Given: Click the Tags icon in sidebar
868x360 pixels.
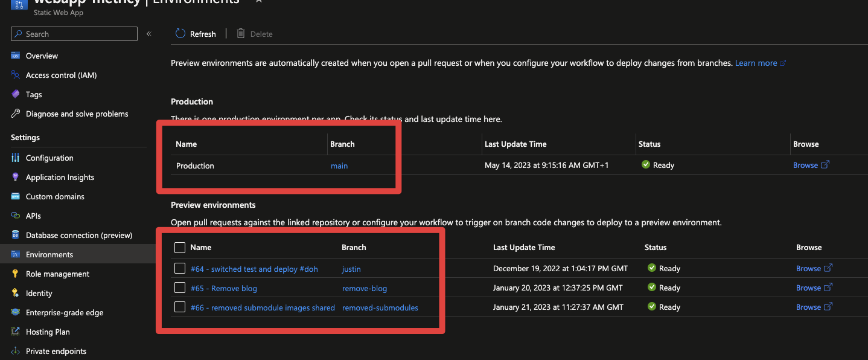Looking at the screenshot, I should pyautogui.click(x=16, y=94).
